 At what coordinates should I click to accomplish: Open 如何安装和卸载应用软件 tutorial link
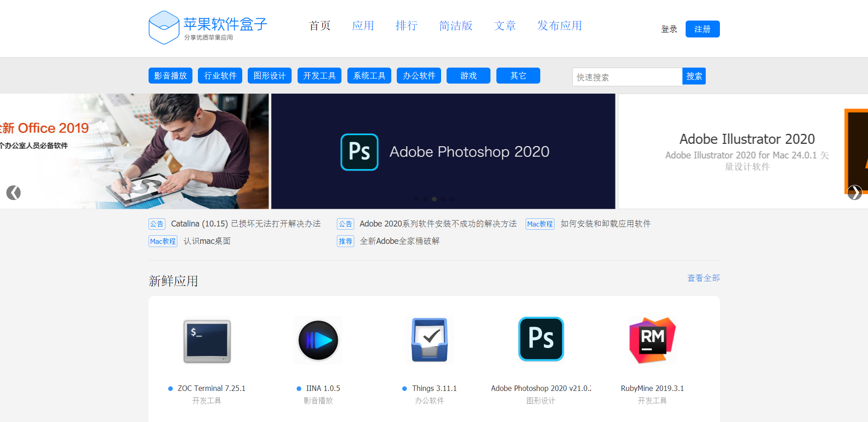606,224
